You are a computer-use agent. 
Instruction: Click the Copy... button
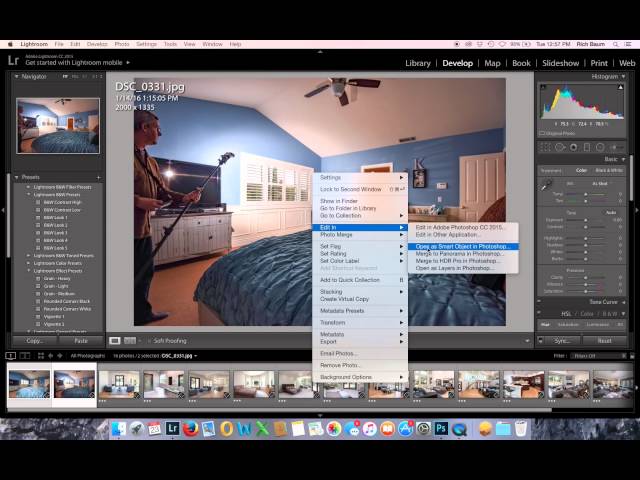[x=34, y=340]
